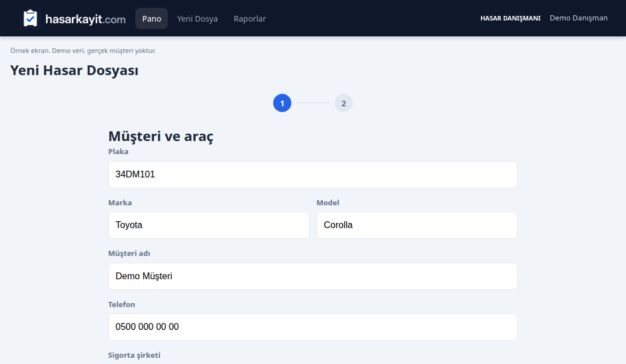626x364 pixels.
Task: Click the Demo Danışman user name
Action: pos(579,18)
